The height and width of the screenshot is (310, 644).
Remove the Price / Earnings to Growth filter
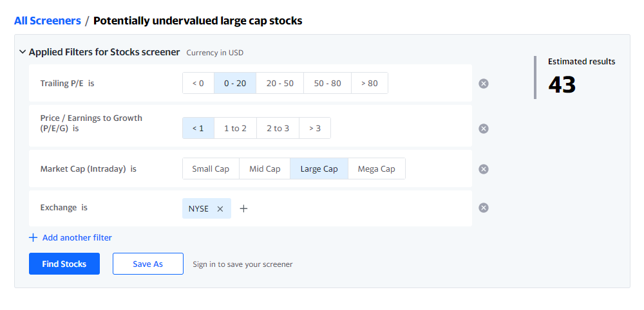tap(484, 129)
